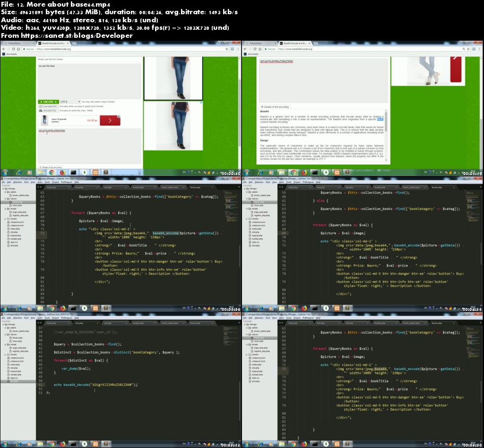Expand vendor folder in 00:03:50 sidebar
Image resolution: width=484 pixels, height=448 pixels.
coord(247,355)
